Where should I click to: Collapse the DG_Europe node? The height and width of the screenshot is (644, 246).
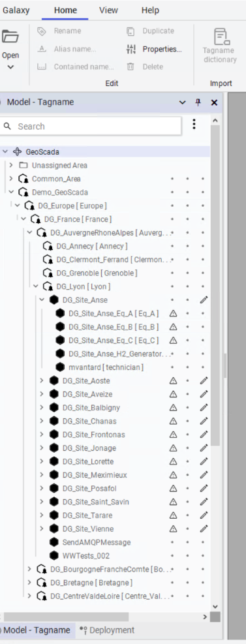pyautogui.click(x=17, y=206)
